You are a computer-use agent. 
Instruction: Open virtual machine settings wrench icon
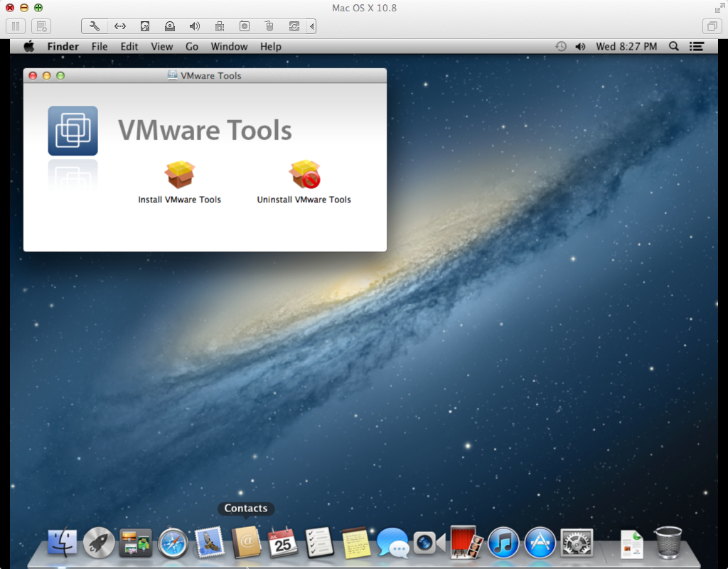point(95,26)
